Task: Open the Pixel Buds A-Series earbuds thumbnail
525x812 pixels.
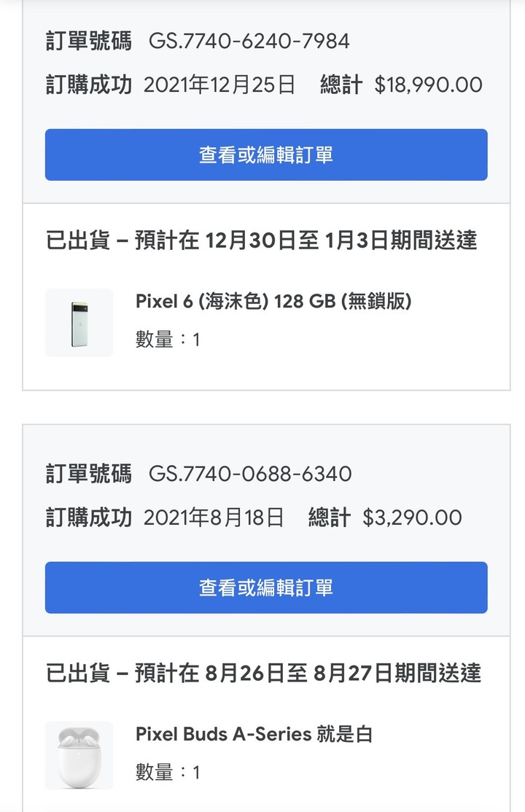Action: 79,755
